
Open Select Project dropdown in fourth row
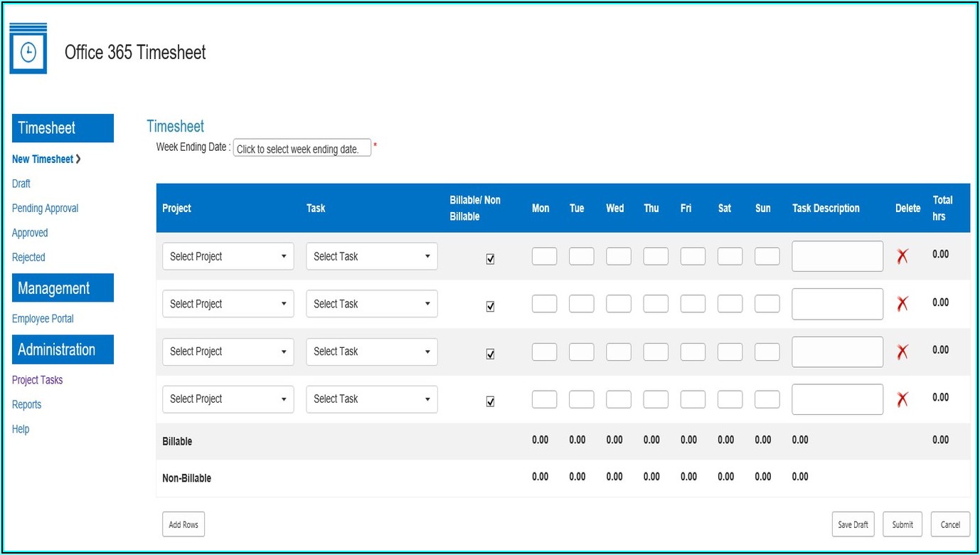pyautogui.click(x=228, y=399)
